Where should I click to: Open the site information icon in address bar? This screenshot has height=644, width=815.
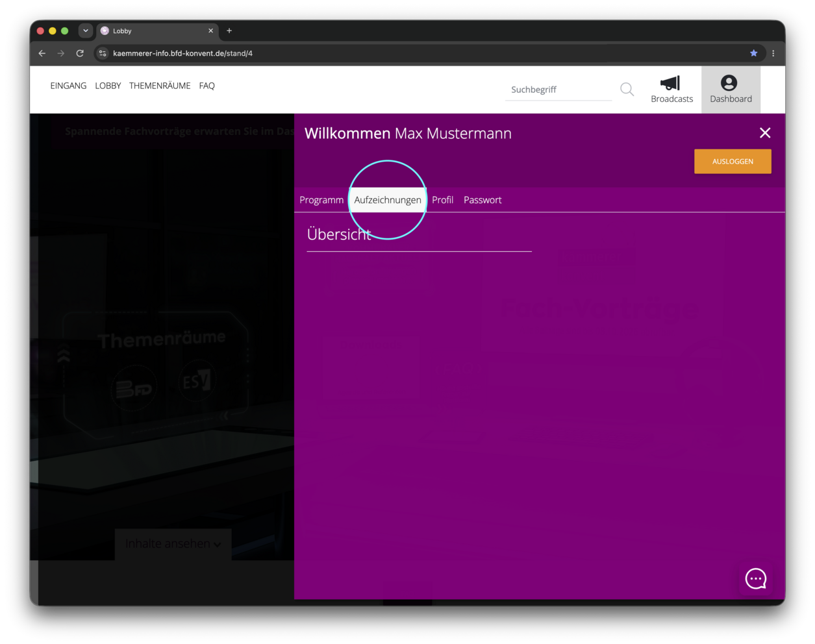[103, 53]
